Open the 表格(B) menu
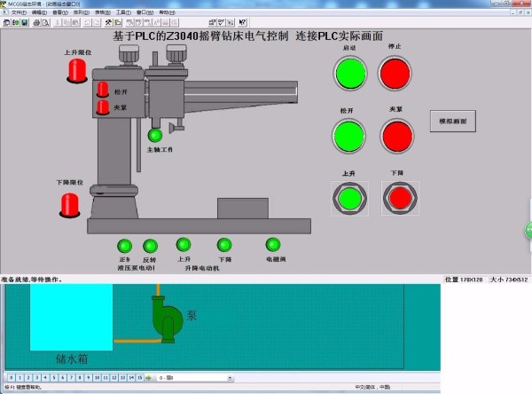This screenshot has height=394, width=532. click(x=103, y=12)
